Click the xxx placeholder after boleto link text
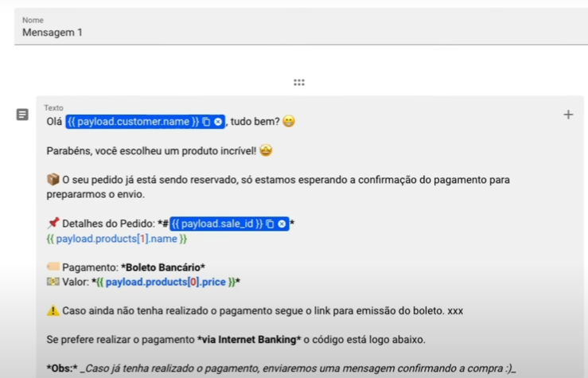 (455, 311)
